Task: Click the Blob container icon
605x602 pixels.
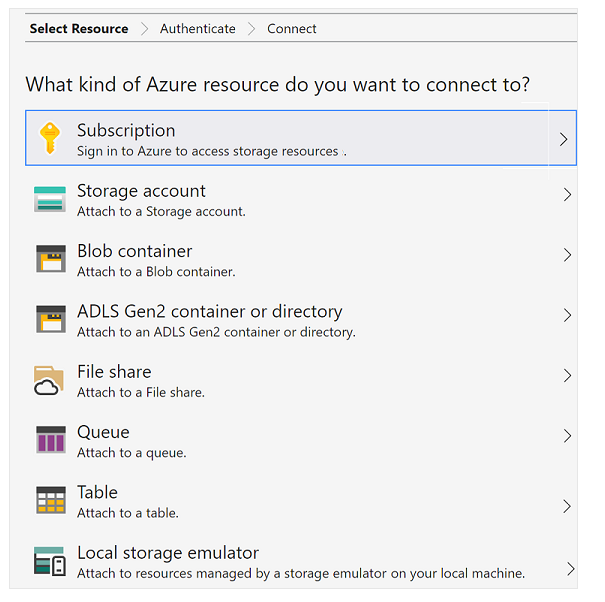Action: point(49,259)
